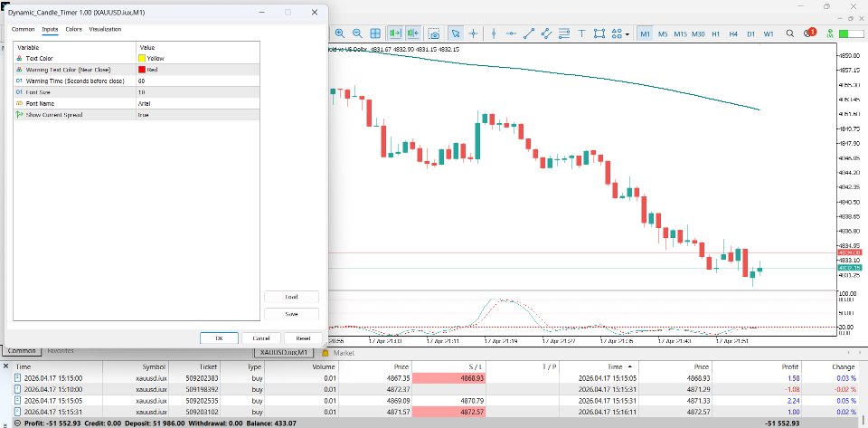Sort history by Change column header
The image size is (868, 428).
pos(844,366)
